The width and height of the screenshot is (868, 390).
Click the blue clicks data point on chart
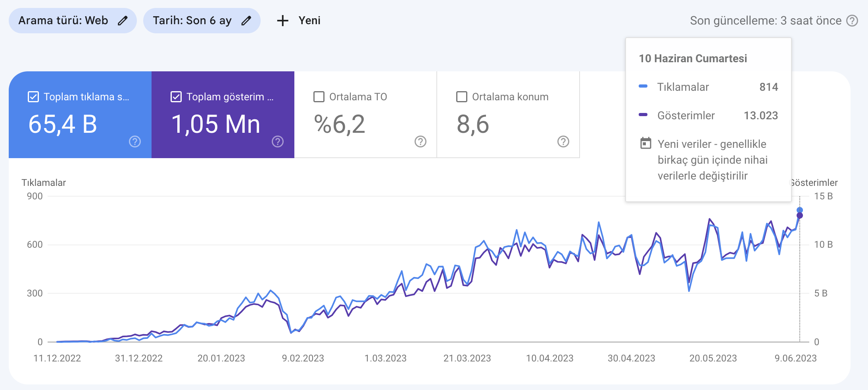pyautogui.click(x=800, y=210)
